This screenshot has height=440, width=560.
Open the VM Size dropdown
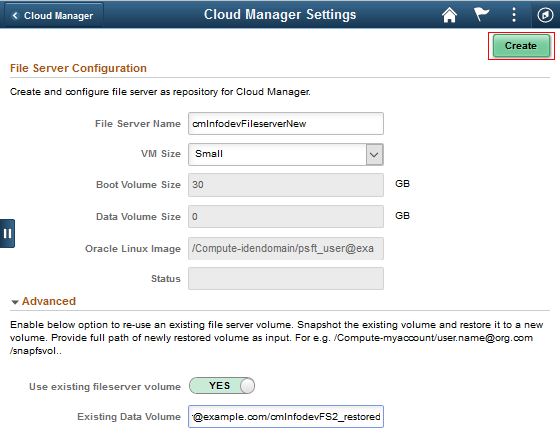point(286,154)
